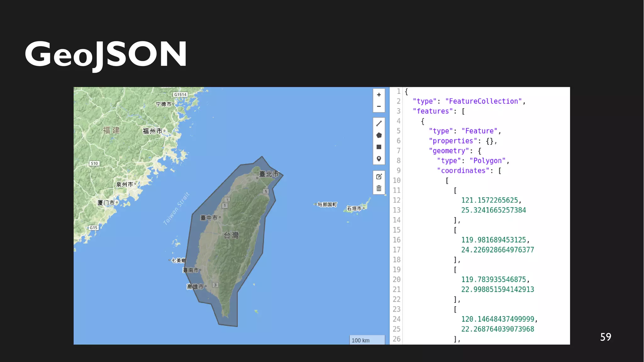Click the 福建 province label
644x362 pixels.
pos(111,130)
